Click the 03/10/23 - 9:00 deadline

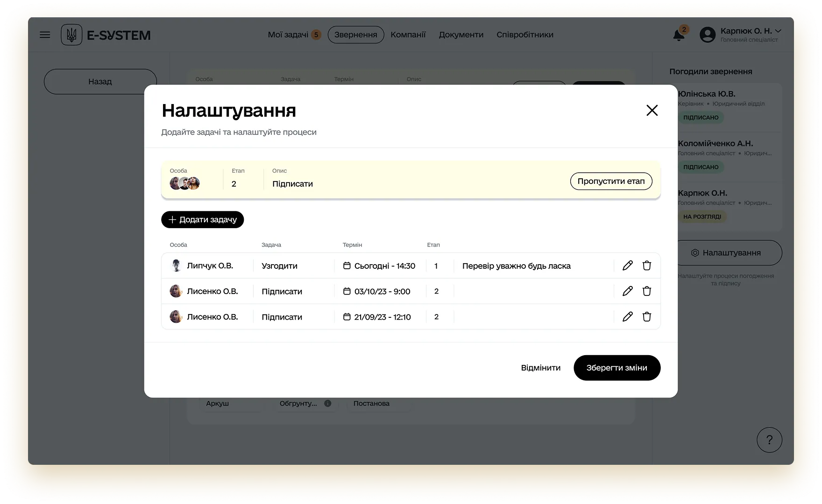[382, 291]
